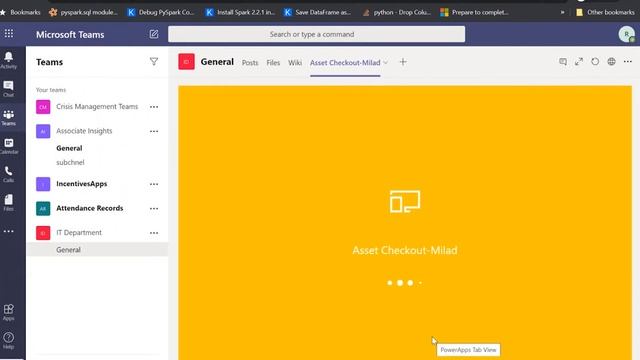Open Other bookmarks folder
This screenshot has height=360, width=640.
click(605, 12)
